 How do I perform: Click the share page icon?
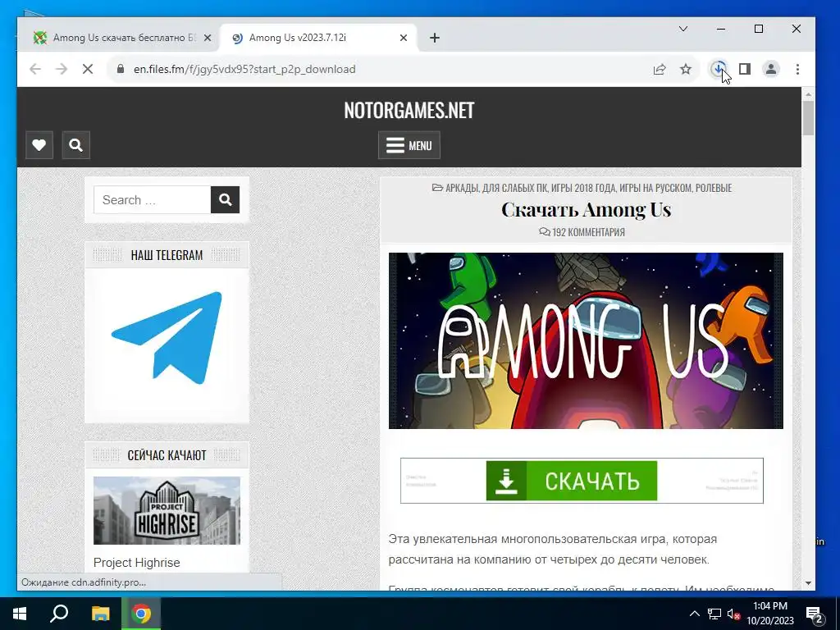[660, 69]
